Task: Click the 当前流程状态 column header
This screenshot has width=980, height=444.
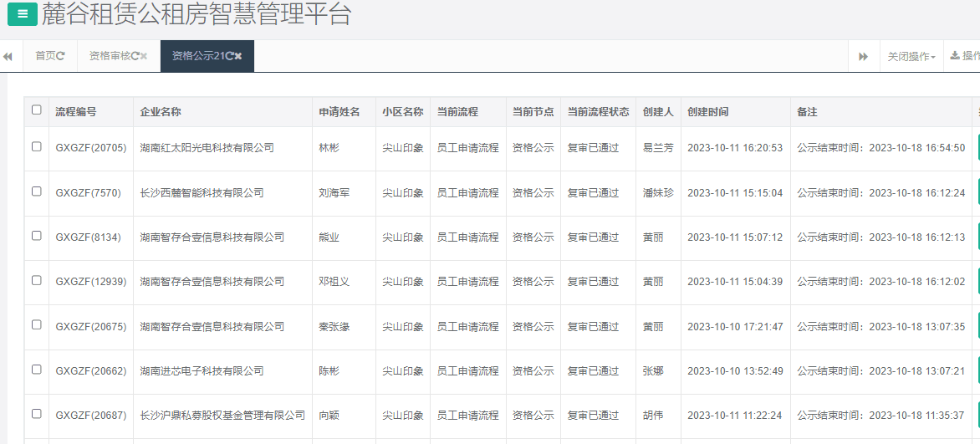Action: tap(598, 112)
